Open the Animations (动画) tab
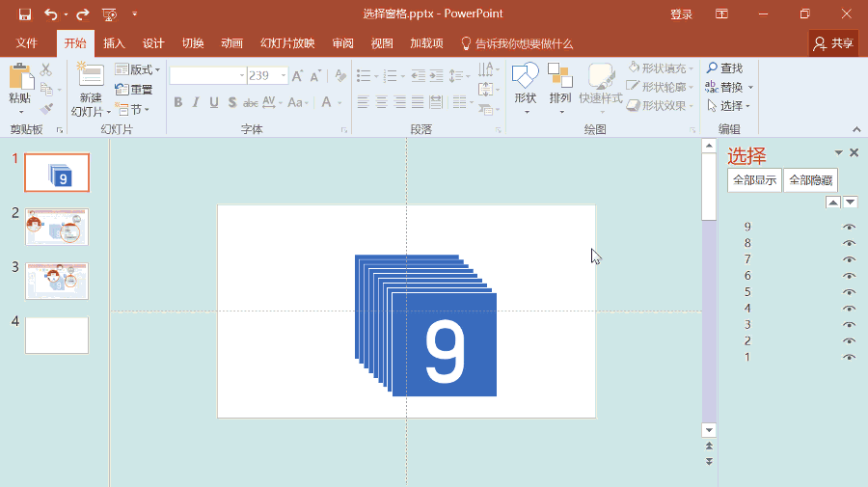 (x=231, y=43)
